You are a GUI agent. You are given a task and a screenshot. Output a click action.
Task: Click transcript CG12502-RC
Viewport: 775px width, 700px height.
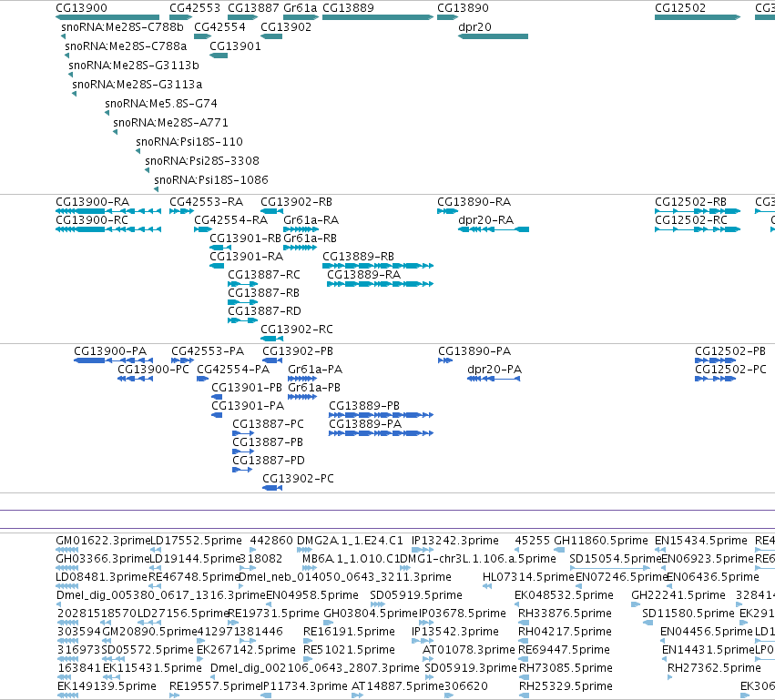click(698, 229)
